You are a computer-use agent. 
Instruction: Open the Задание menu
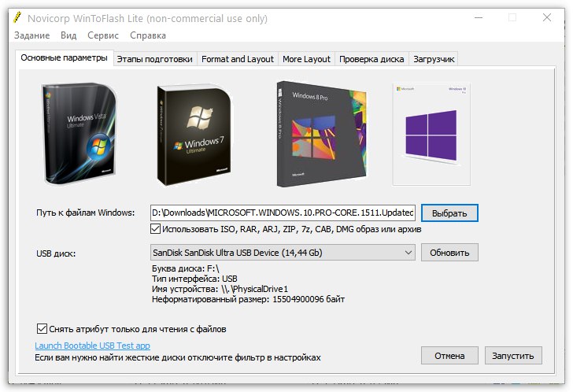[31, 35]
